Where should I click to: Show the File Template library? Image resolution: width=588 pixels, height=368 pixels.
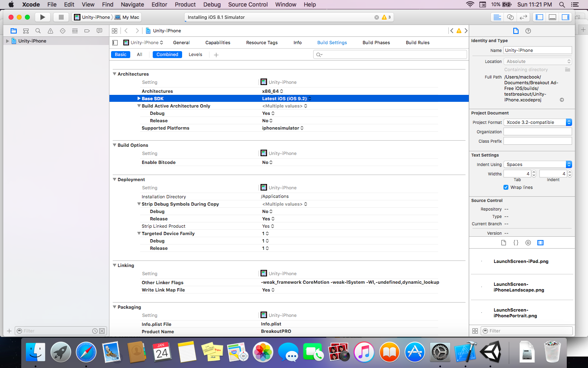click(x=503, y=242)
